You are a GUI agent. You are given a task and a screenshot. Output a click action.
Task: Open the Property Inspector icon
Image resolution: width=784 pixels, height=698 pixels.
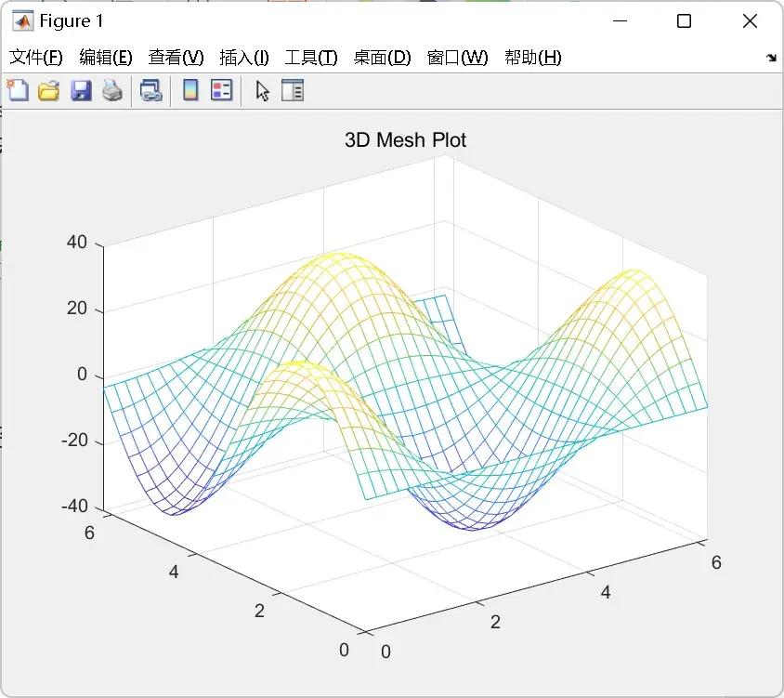point(293,90)
